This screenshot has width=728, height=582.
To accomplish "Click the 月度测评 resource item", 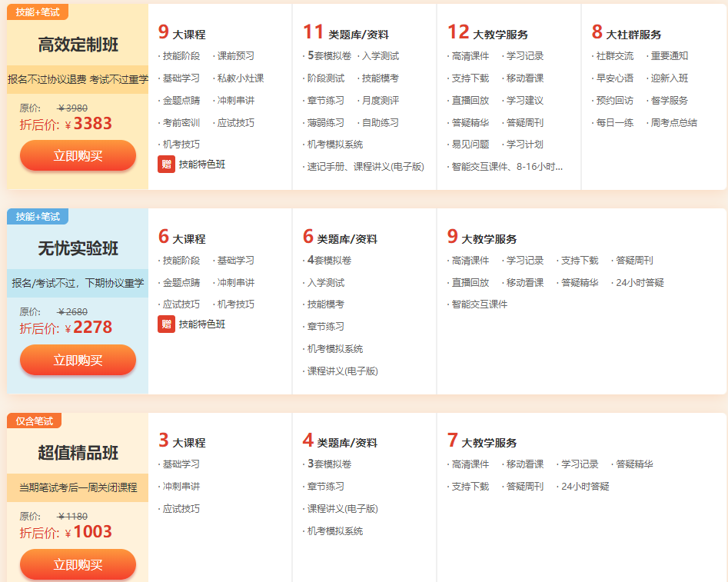I will (380, 101).
